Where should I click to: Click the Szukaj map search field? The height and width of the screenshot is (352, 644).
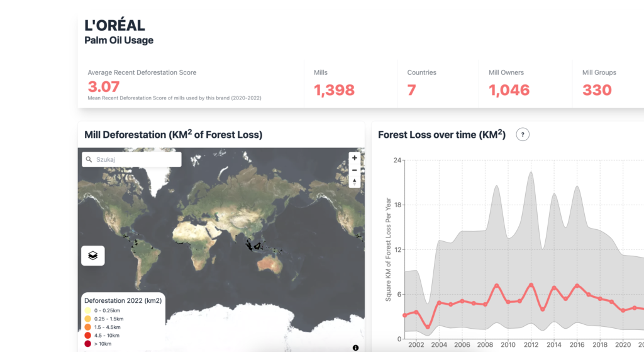click(x=131, y=159)
